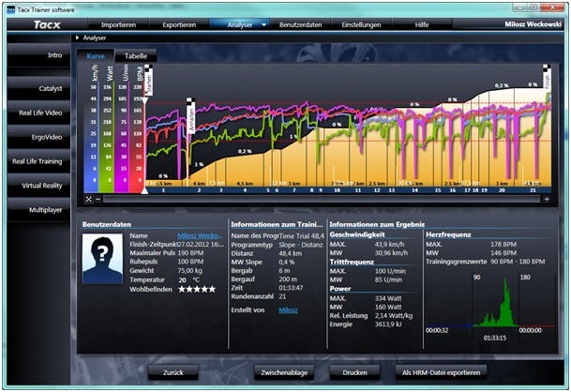This screenshot has width=571, height=392.
Task: Click the 180 upper limit marker on the histogram
Action: click(x=525, y=278)
